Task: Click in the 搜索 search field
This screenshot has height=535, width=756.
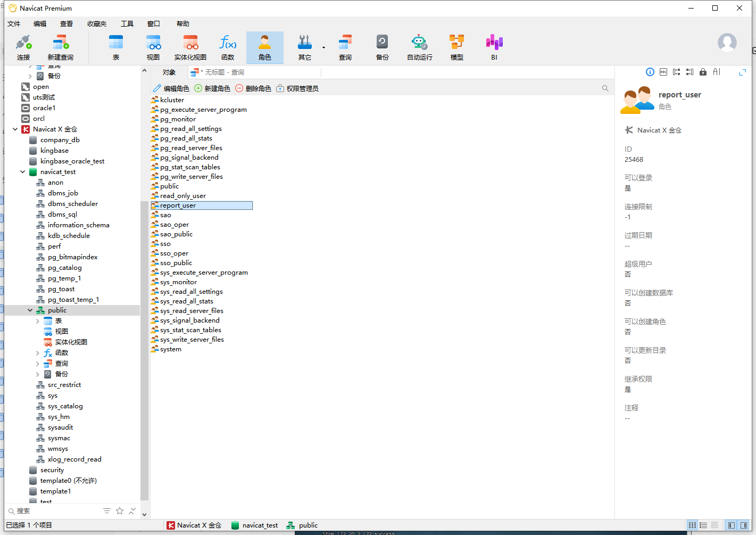Action: pyautogui.click(x=53, y=511)
